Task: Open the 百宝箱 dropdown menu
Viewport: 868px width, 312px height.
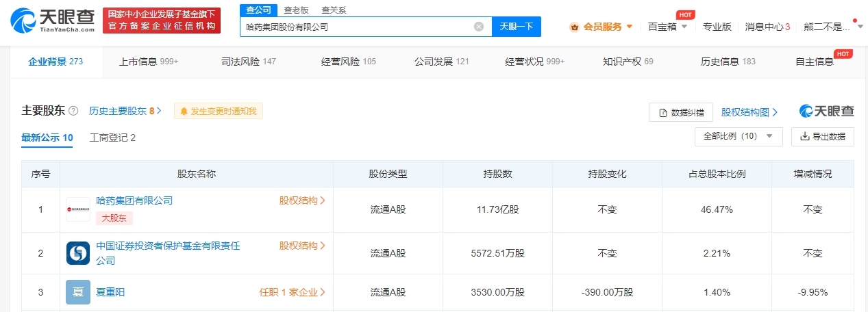Action: tap(667, 27)
